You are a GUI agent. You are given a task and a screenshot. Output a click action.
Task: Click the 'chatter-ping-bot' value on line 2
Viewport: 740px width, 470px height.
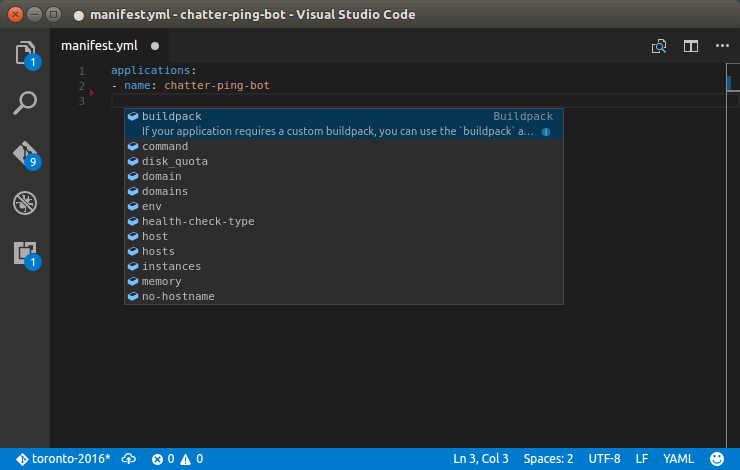click(x=217, y=85)
